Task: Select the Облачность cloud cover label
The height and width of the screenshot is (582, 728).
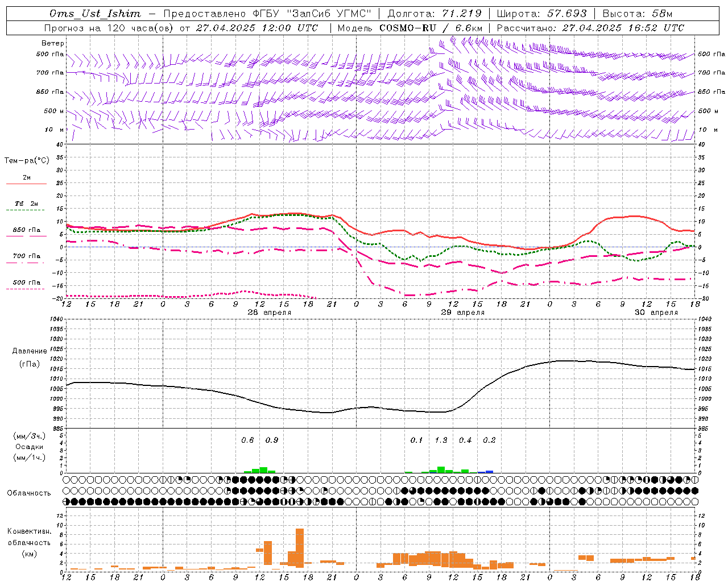Action: (29, 493)
